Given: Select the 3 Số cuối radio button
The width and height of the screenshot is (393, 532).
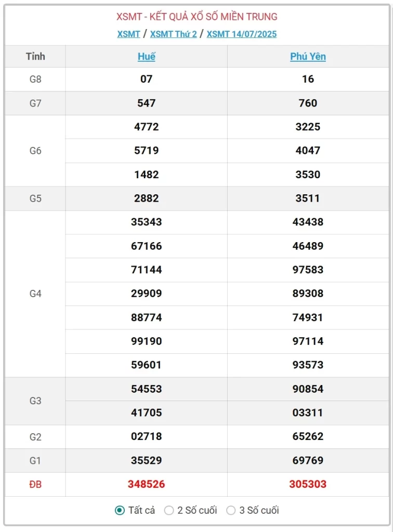Looking at the screenshot, I should point(231,510).
